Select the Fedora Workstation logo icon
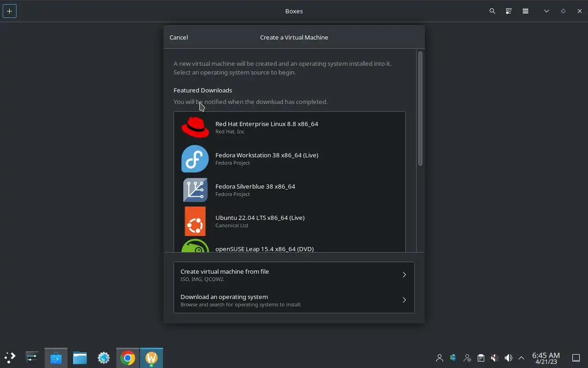The height and width of the screenshot is (368, 588). coord(195,159)
